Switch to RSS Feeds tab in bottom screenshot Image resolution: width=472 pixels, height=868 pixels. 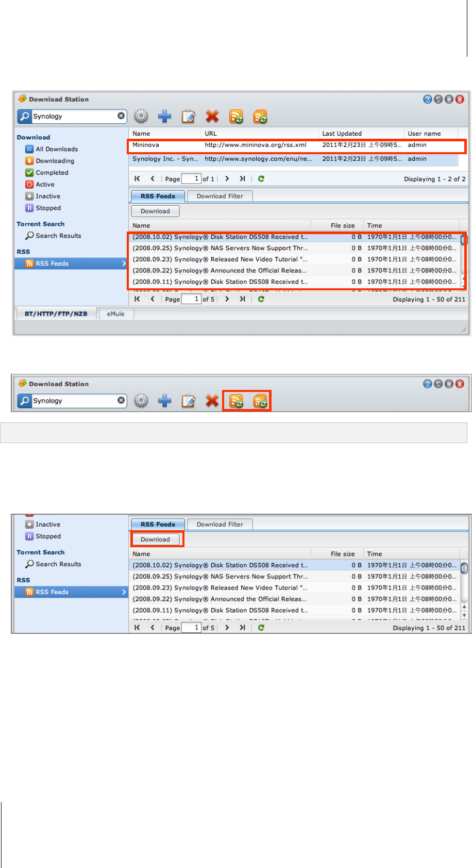[158, 525]
